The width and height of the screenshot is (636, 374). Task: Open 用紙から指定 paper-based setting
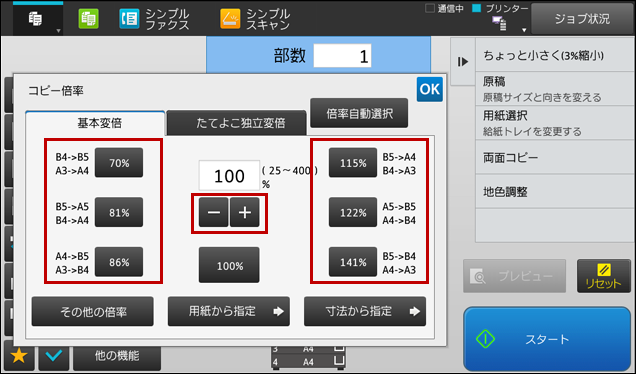tap(229, 312)
